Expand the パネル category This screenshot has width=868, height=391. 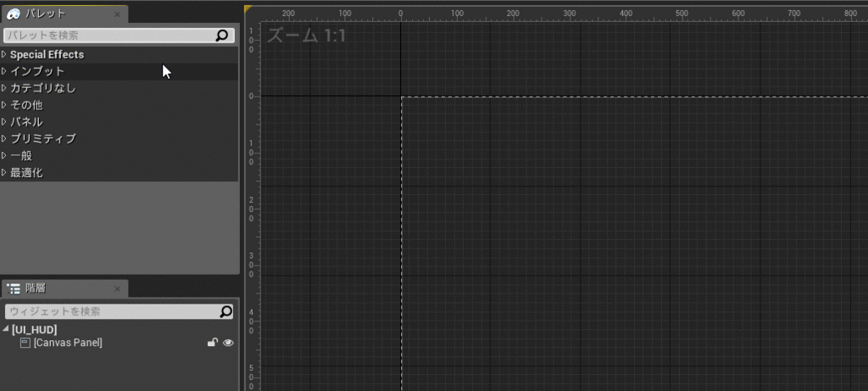(x=4, y=122)
